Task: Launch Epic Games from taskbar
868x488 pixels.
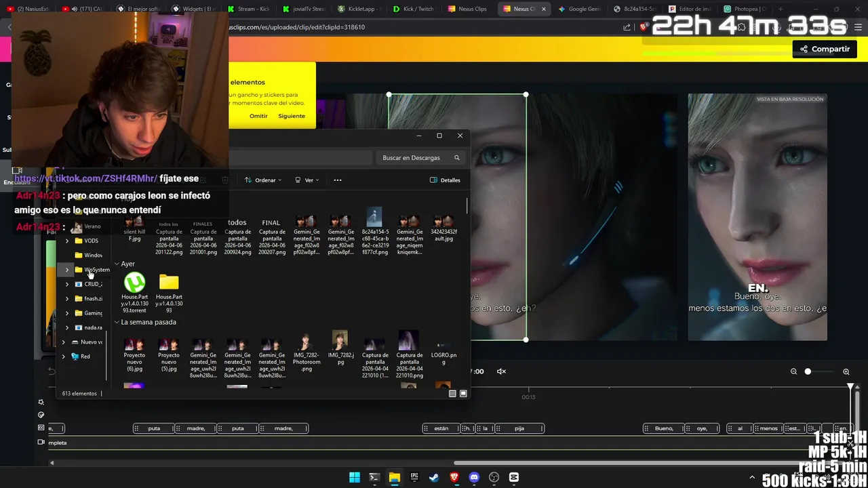Action: (x=414, y=477)
